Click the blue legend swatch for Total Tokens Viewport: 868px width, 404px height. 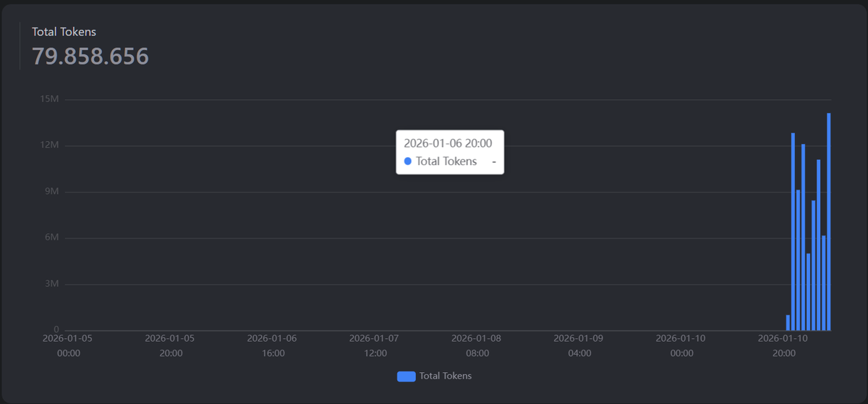pos(407,376)
